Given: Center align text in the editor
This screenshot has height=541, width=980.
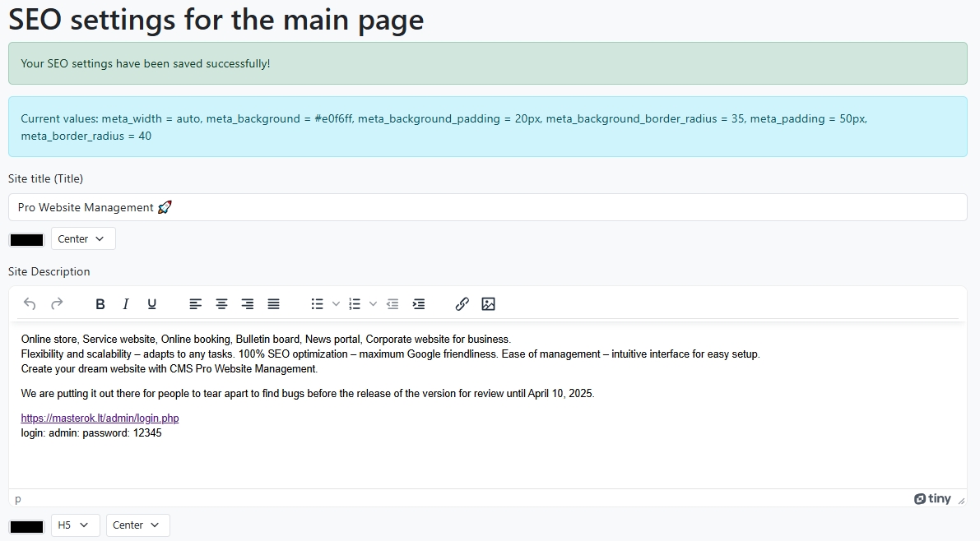Looking at the screenshot, I should tap(221, 304).
